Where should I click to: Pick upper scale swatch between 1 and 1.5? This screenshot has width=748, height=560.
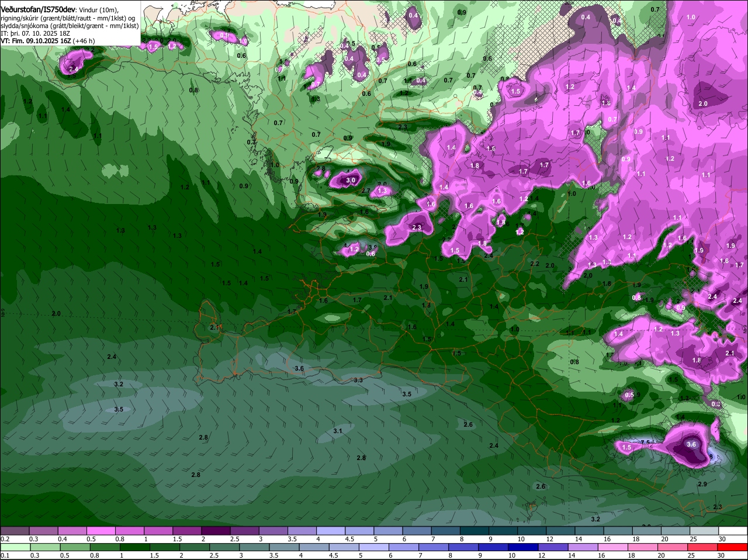pos(158,531)
